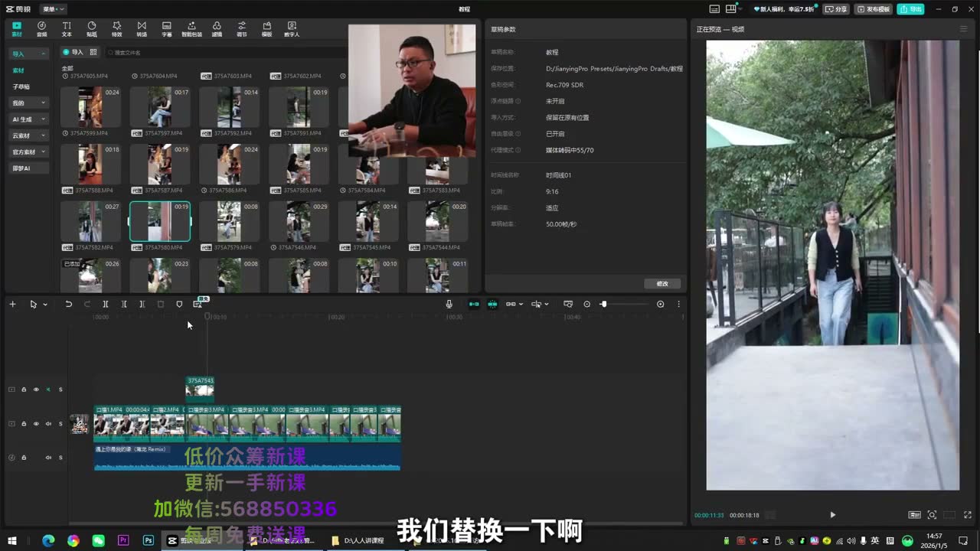Click the redo icon
The width and height of the screenshot is (980, 551).
[x=87, y=304]
